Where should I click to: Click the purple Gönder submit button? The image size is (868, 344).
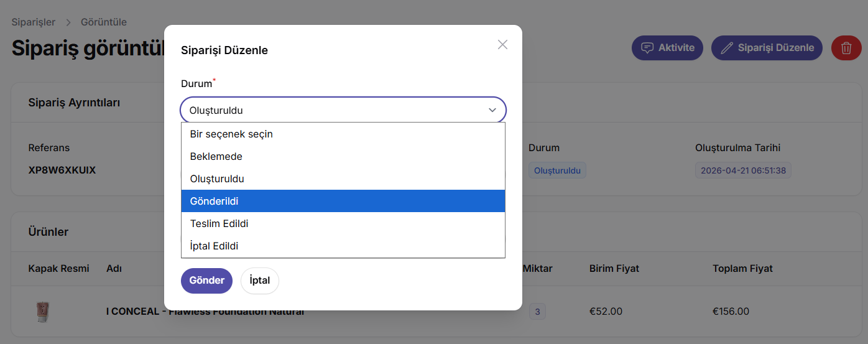[206, 281]
